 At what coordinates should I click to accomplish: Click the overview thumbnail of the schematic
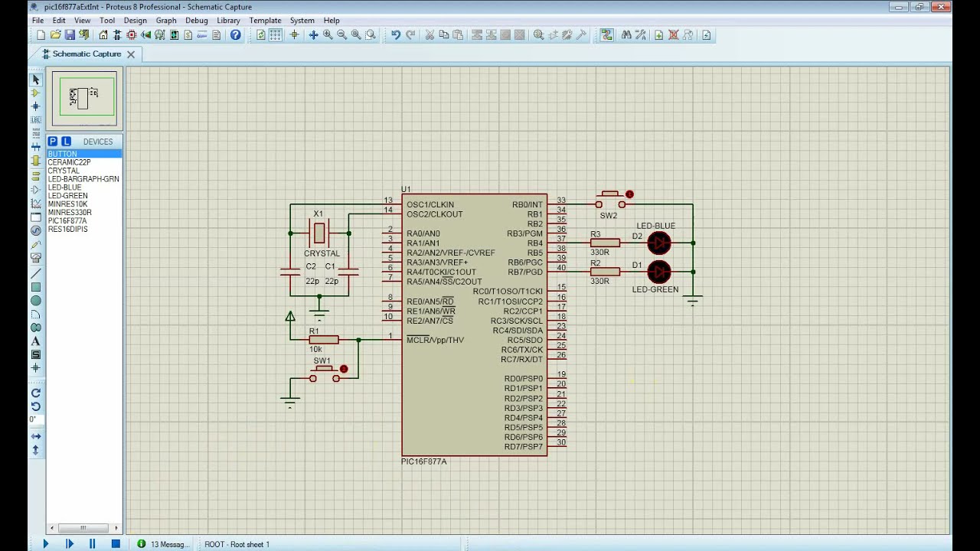coord(84,98)
